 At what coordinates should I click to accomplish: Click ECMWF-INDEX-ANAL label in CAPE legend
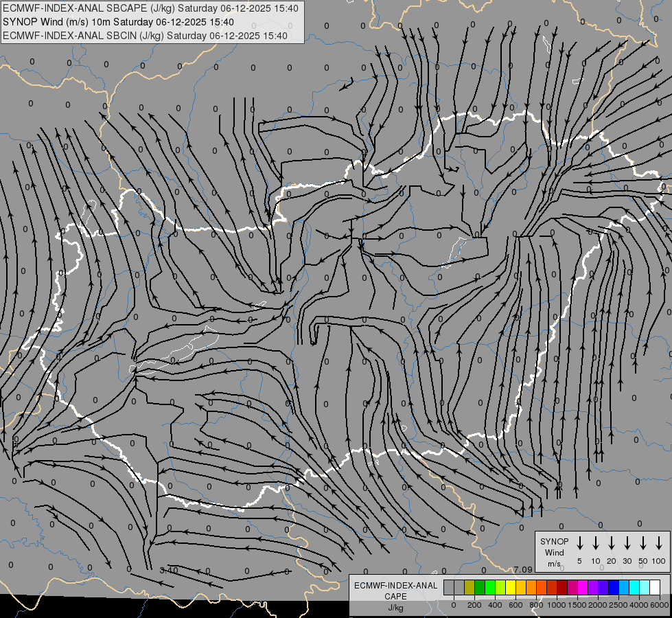(395, 586)
